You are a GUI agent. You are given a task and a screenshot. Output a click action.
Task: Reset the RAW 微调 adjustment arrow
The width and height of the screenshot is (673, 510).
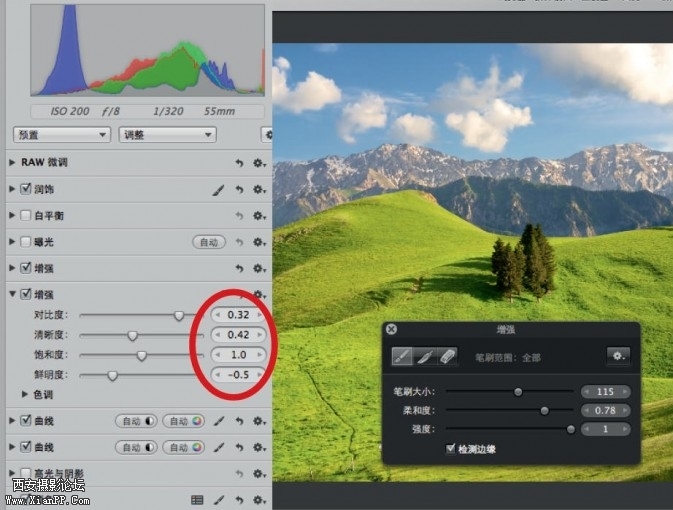pyautogui.click(x=239, y=162)
